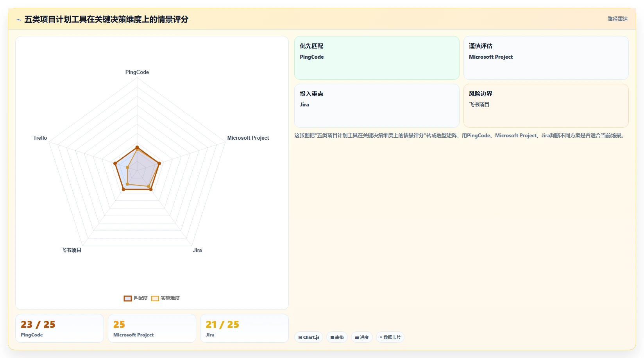Screen dimensions: 644x358
Task: Click the 实施难度 data point on the Trello axis
Action: (x=127, y=167)
